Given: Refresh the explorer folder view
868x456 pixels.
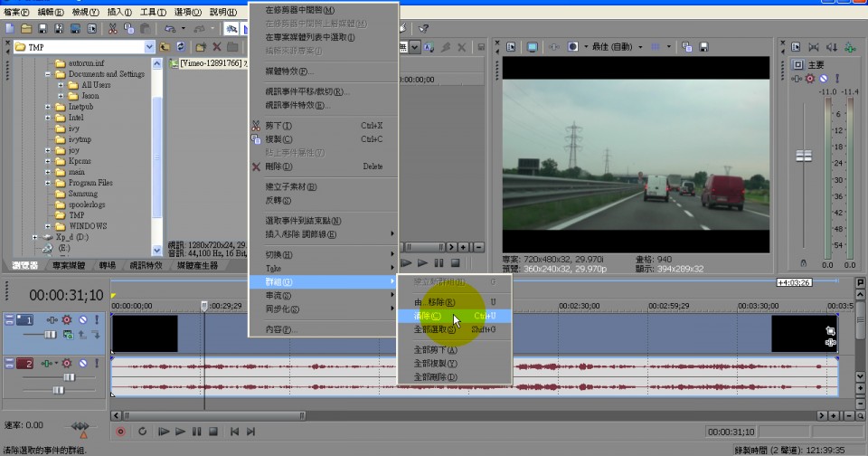Looking at the screenshot, I should 182,46.
